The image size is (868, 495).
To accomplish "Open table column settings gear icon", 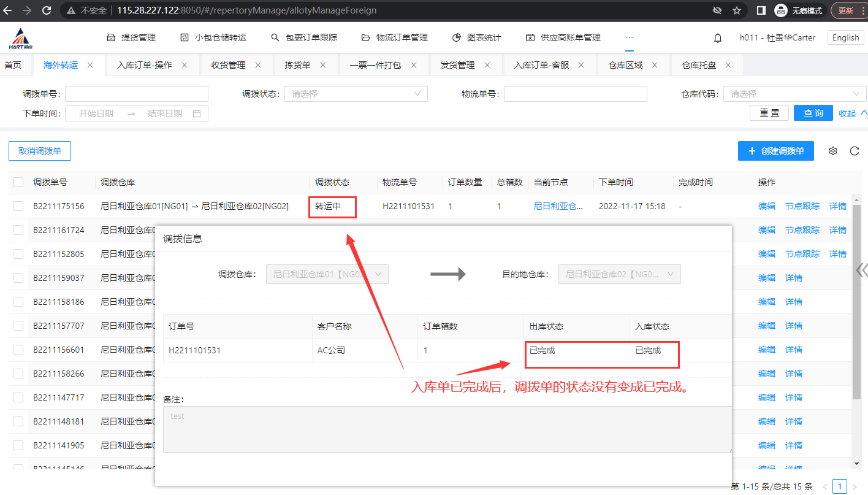I will coord(832,151).
